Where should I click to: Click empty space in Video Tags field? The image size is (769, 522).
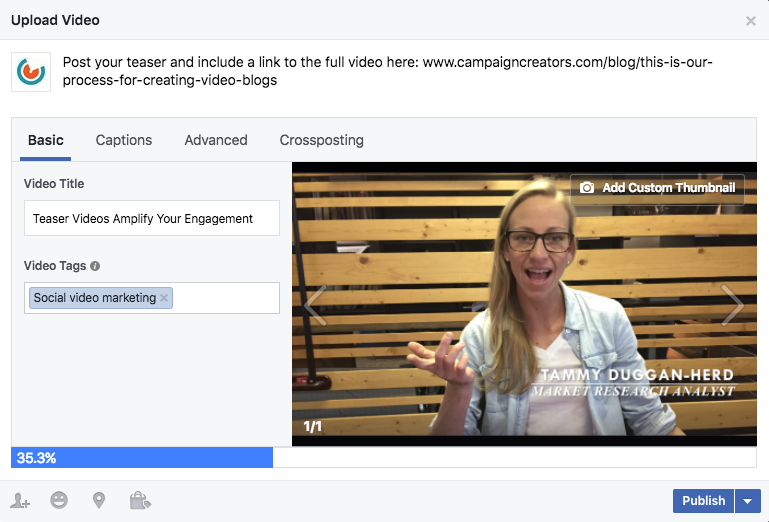tap(225, 298)
